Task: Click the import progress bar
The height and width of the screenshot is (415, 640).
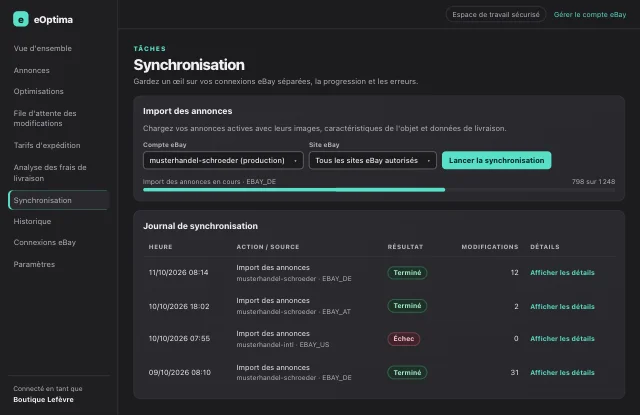Action: click(x=379, y=190)
